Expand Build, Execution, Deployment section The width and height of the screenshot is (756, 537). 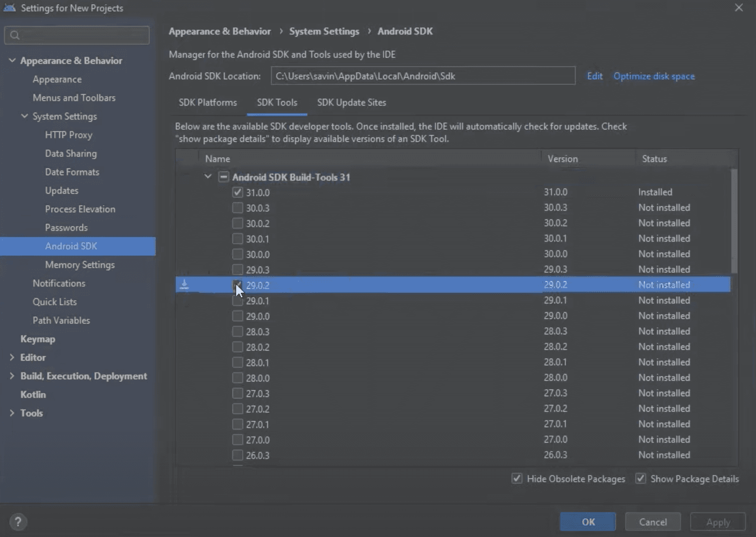pos(12,376)
